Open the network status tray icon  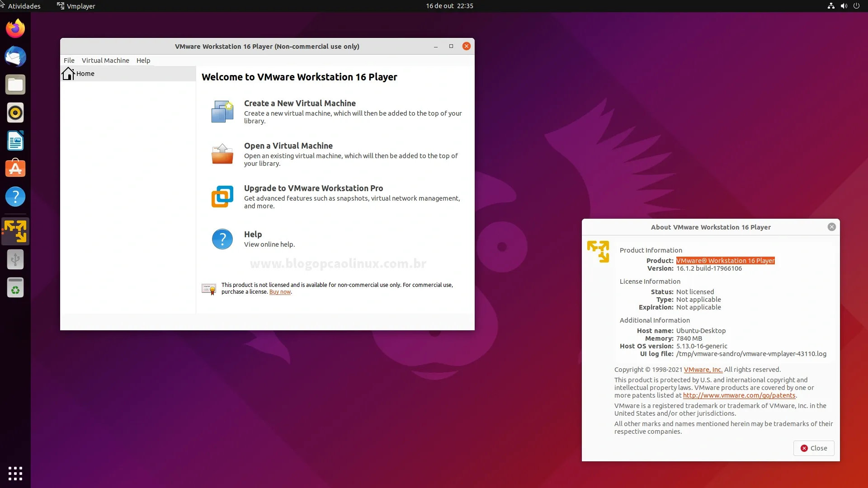pos(831,6)
